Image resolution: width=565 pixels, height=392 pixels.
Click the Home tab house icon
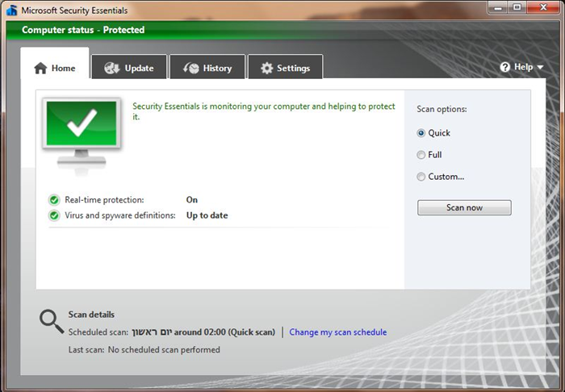(x=40, y=68)
